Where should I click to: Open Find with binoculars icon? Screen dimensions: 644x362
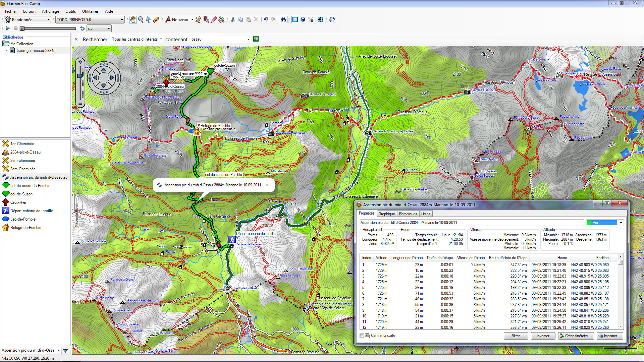tap(283, 19)
